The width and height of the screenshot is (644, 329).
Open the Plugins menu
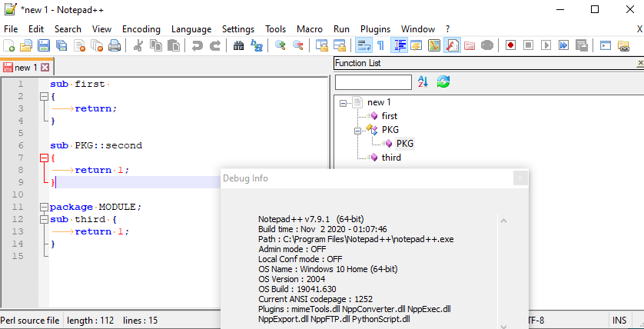[x=375, y=29]
